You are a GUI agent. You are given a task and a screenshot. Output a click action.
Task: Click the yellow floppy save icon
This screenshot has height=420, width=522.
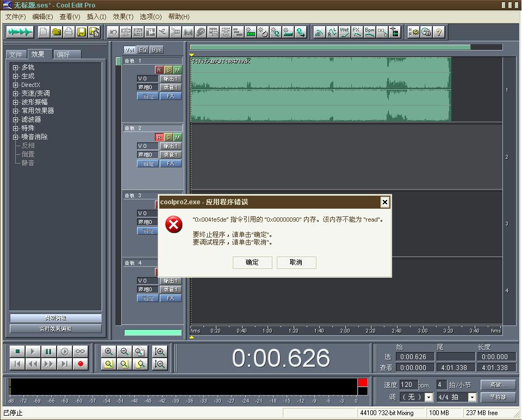tap(82, 32)
